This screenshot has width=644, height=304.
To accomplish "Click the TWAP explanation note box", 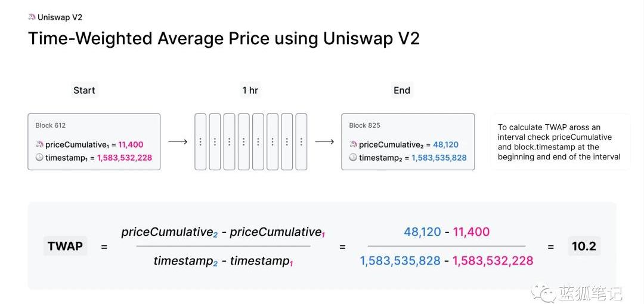I will pos(560,142).
